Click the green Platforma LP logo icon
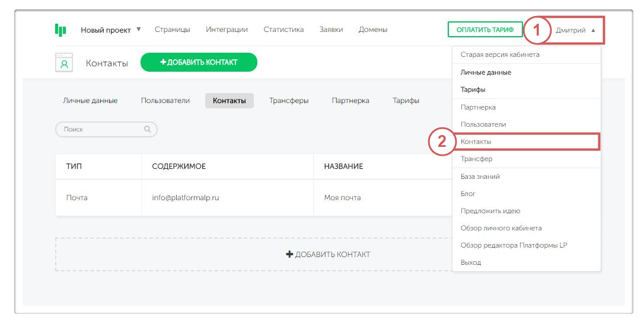The image size is (644, 324). [x=60, y=30]
